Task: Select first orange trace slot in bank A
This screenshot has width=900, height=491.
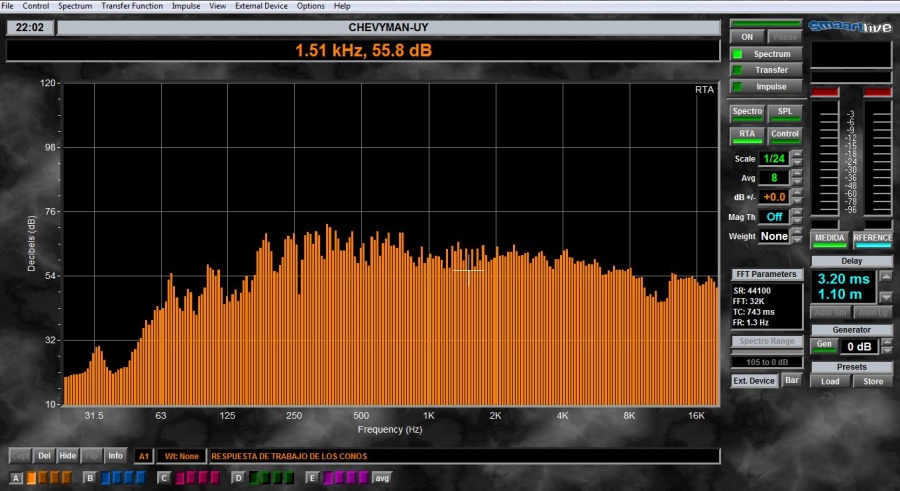Action: (x=32, y=478)
